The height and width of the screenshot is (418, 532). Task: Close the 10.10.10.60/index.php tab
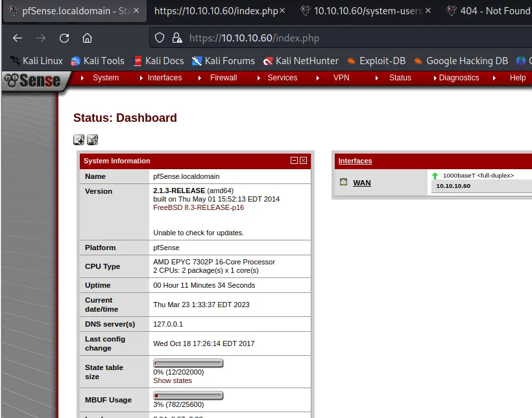coord(282,11)
